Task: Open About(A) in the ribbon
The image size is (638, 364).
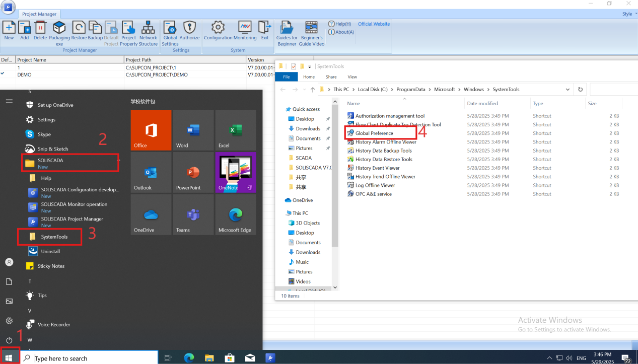Action: click(x=341, y=32)
